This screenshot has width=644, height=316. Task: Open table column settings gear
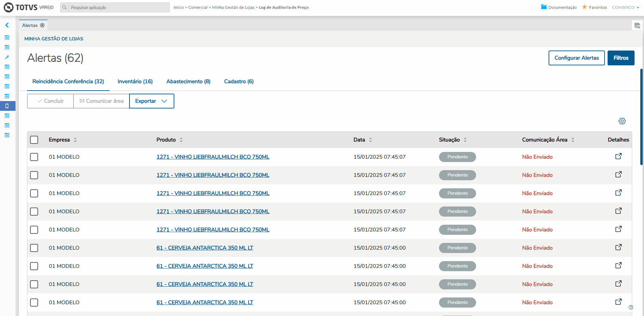pos(622,121)
